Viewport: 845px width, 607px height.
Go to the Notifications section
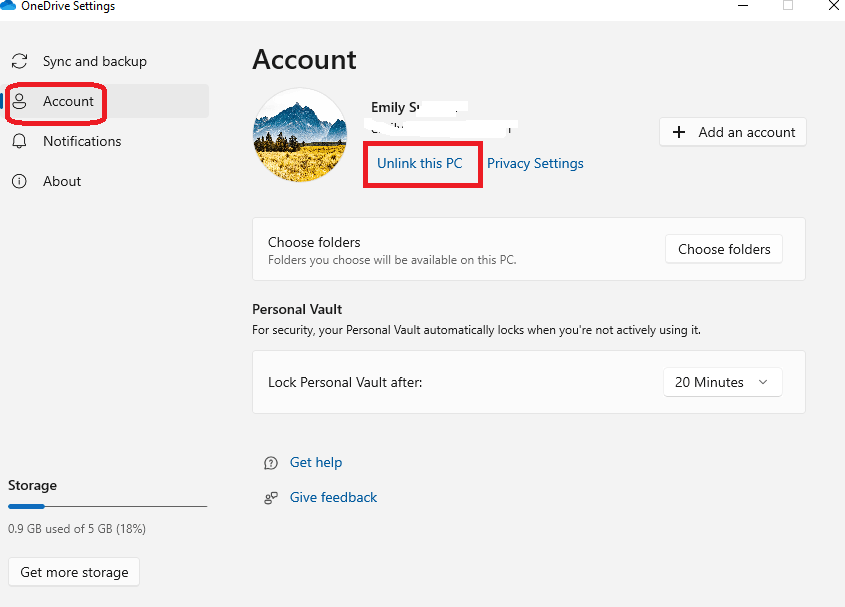(x=107, y=141)
